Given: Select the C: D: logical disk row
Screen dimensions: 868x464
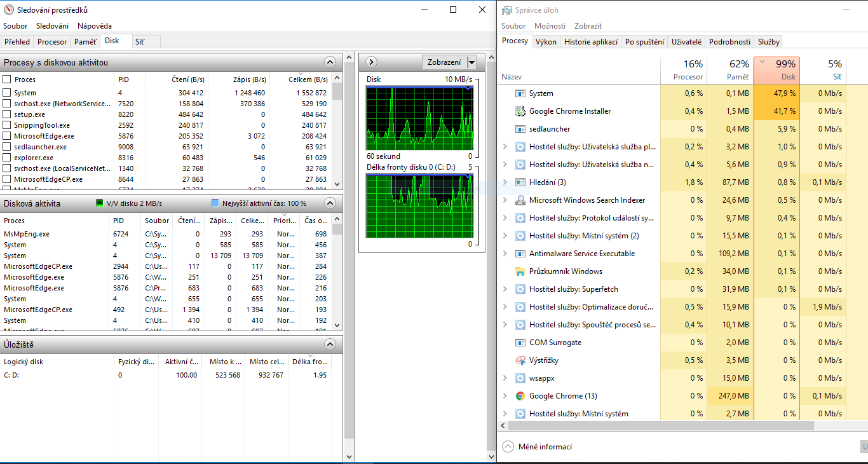Looking at the screenshot, I should coord(166,375).
